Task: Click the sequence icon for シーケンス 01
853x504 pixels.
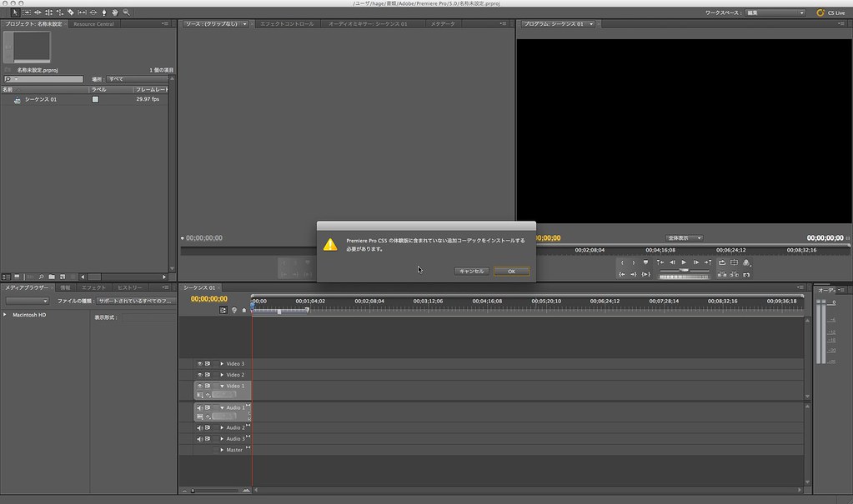Action: pos(17,100)
